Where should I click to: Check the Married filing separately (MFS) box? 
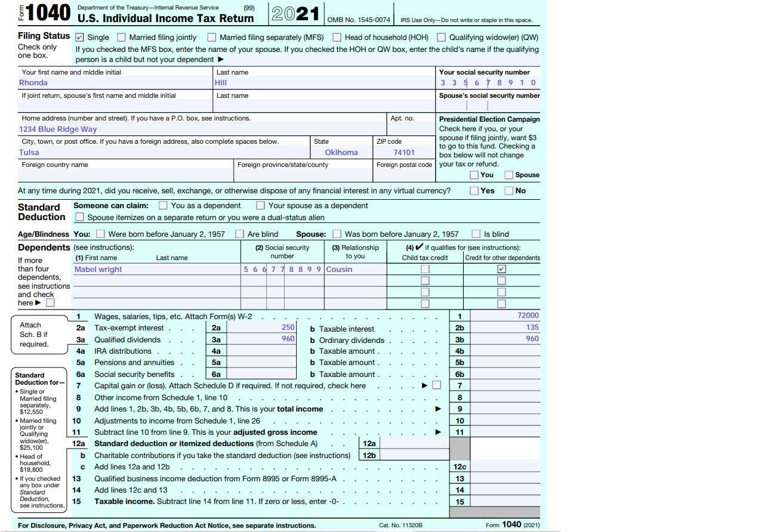(212, 37)
